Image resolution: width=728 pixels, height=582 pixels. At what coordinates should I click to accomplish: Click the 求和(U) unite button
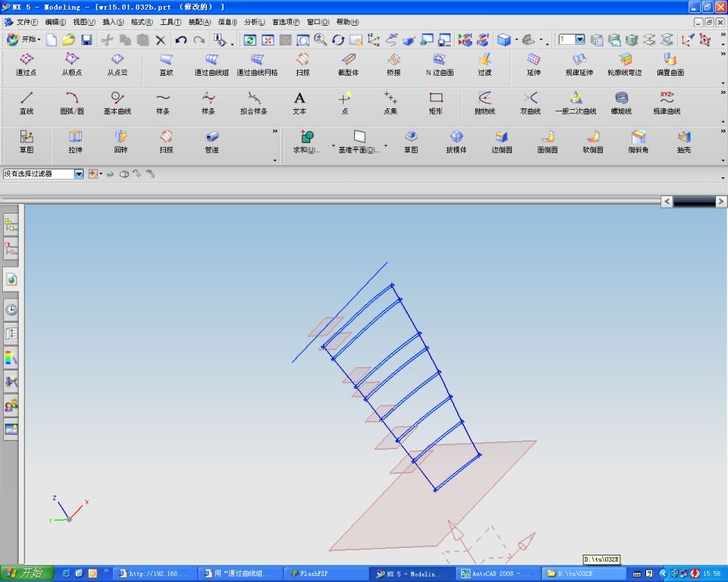(x=306, y=142)
